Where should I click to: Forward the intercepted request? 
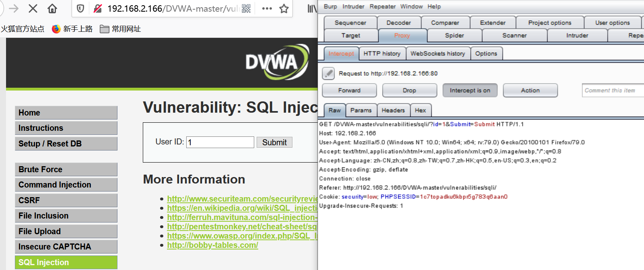(349, 91)
